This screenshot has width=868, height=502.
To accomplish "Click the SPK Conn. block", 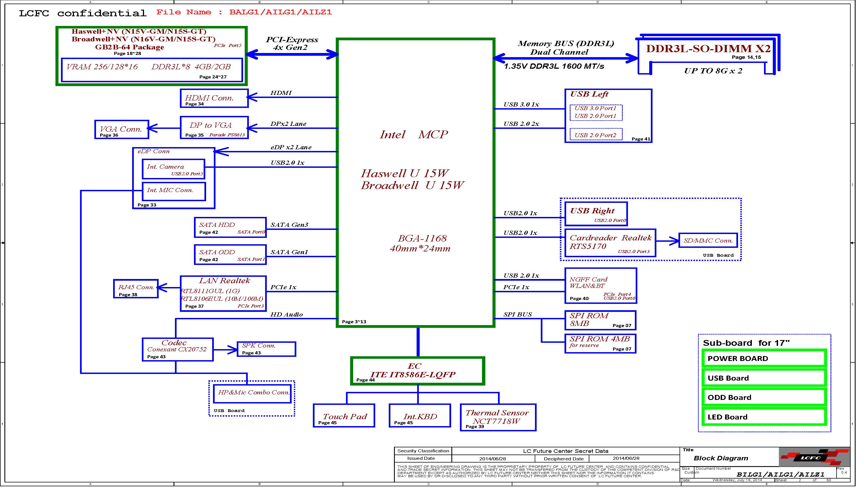I will tap(266, 349).
